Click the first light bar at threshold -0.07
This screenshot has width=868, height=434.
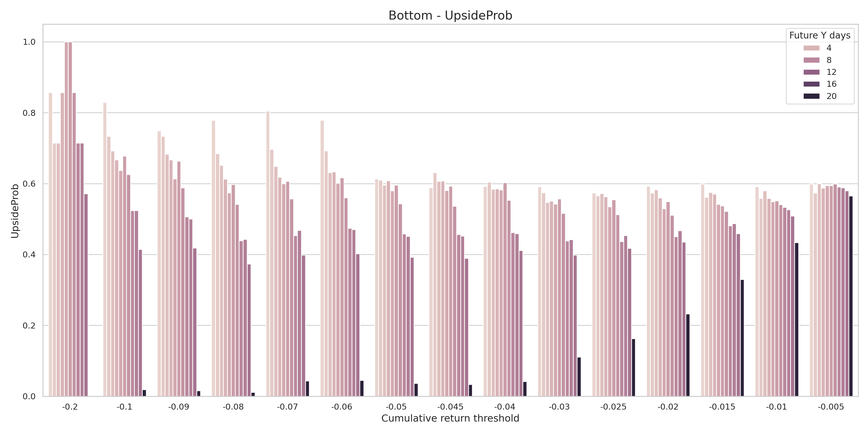(268, 253)
